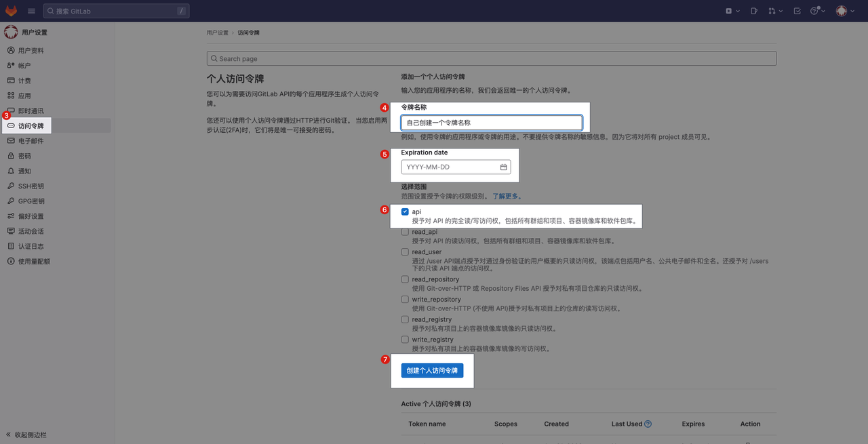
Task: Click the calendar icon in Expiration date field
Action: click(x=503, y=167)
